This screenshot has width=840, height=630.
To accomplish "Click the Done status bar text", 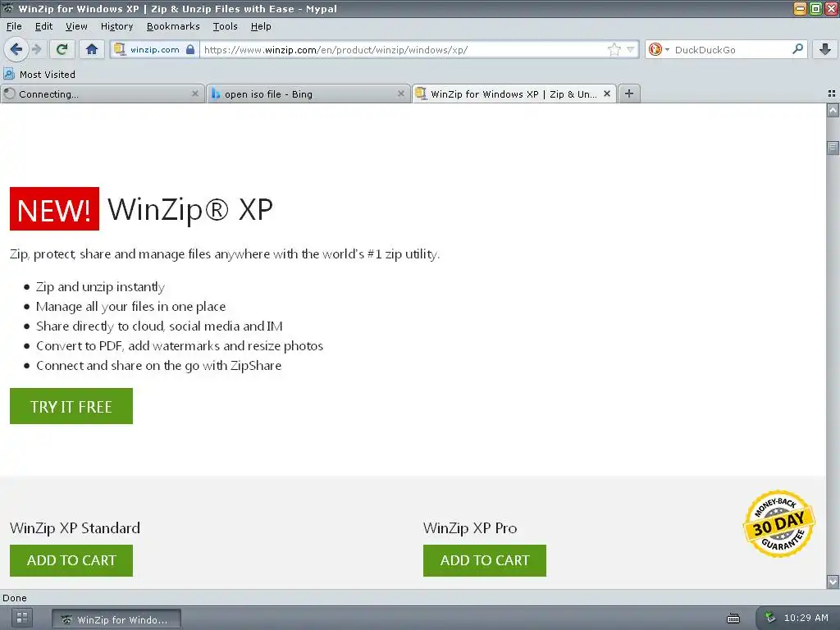I will pos(15,598).
